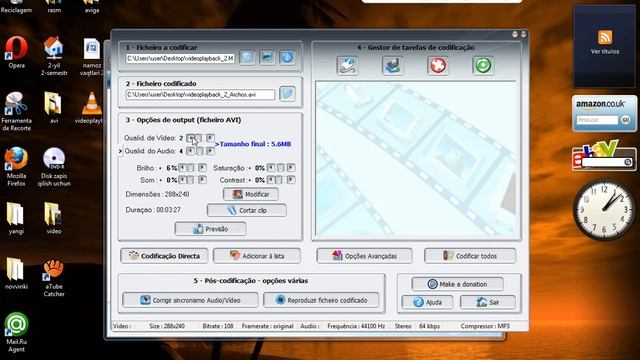Lower Contrast using its left arrow
The height and width of the screenshot is (360, 640).
click(x=271, y=180)
